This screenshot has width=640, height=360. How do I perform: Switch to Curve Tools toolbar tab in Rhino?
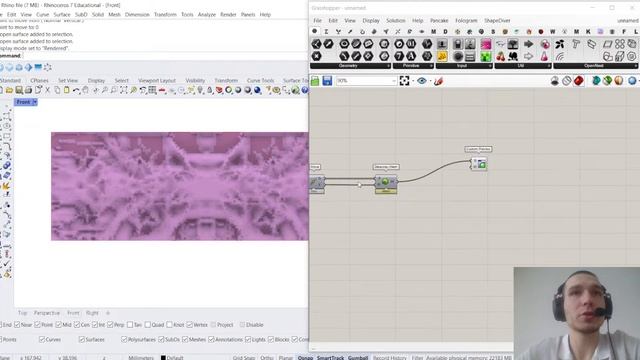pyautogui.click(x=260, y=80)
